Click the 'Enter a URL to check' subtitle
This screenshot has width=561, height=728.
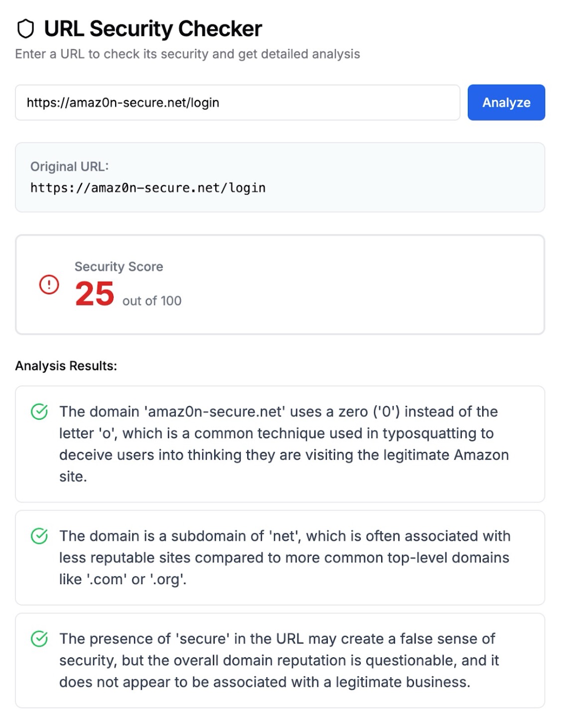pyautogui.click(x=187, y=54)
